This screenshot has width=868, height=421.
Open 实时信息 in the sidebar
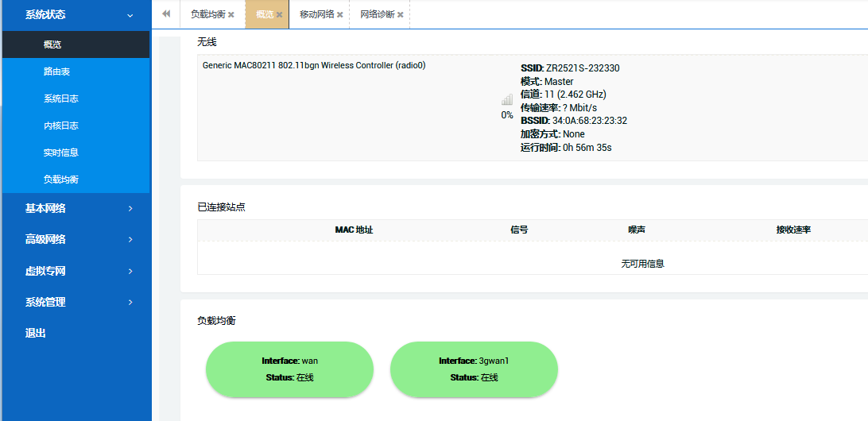[x=61, y=153]
